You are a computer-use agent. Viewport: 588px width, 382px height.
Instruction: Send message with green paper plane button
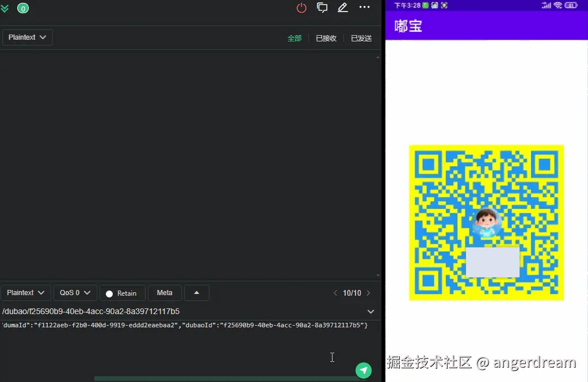[364, 370]
